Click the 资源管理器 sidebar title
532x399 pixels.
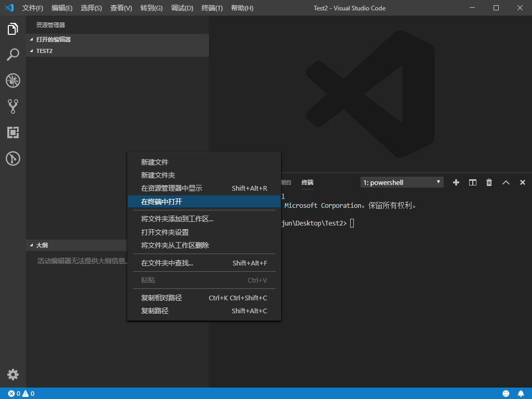(x=50, y=25)
